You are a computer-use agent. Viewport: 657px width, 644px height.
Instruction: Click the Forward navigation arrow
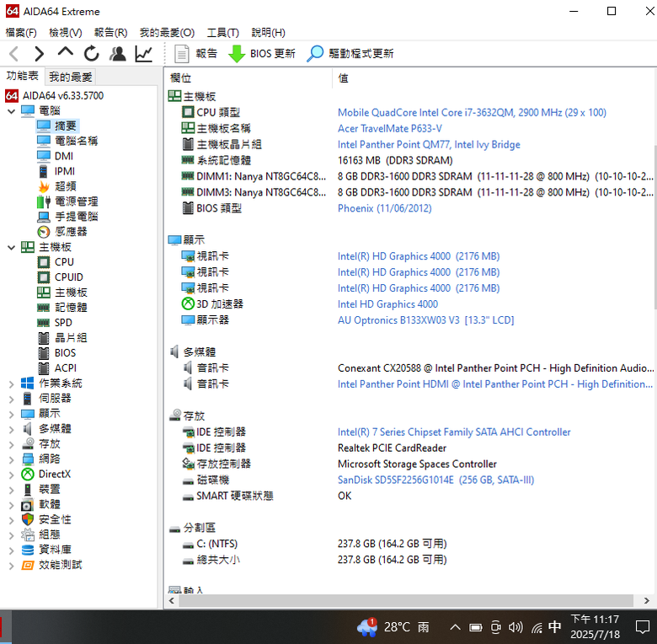[39, 54]
